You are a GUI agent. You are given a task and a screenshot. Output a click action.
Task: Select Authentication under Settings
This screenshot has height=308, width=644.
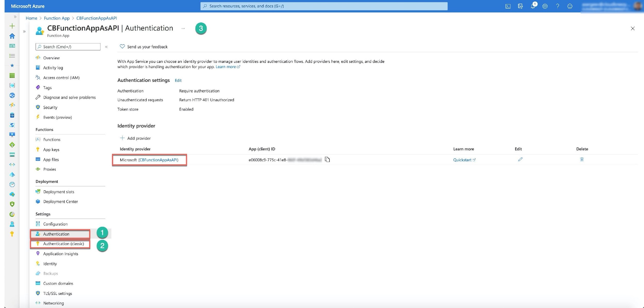(x=56, y=234)
